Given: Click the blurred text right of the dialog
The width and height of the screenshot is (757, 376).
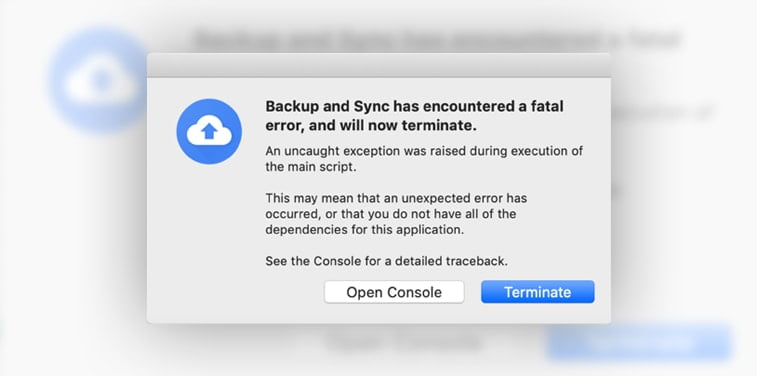Looking at the screenshot, I should click(661, 113).
